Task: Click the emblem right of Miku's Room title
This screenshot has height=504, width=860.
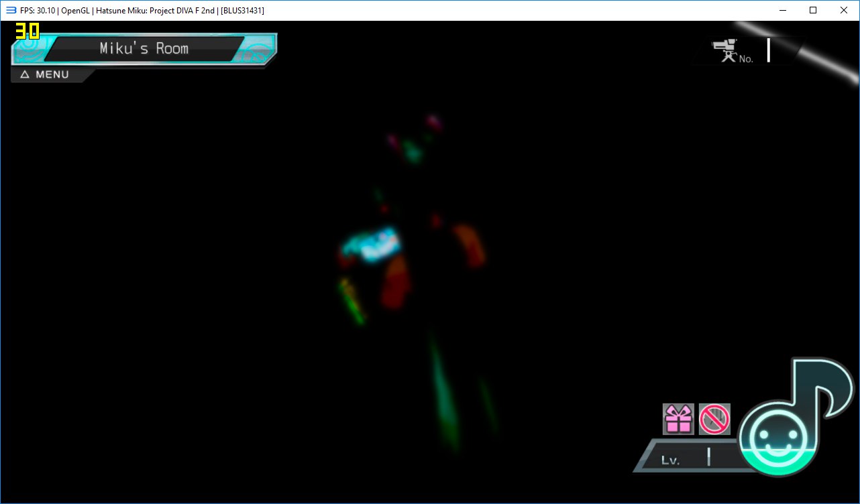Action: [256, 50]
